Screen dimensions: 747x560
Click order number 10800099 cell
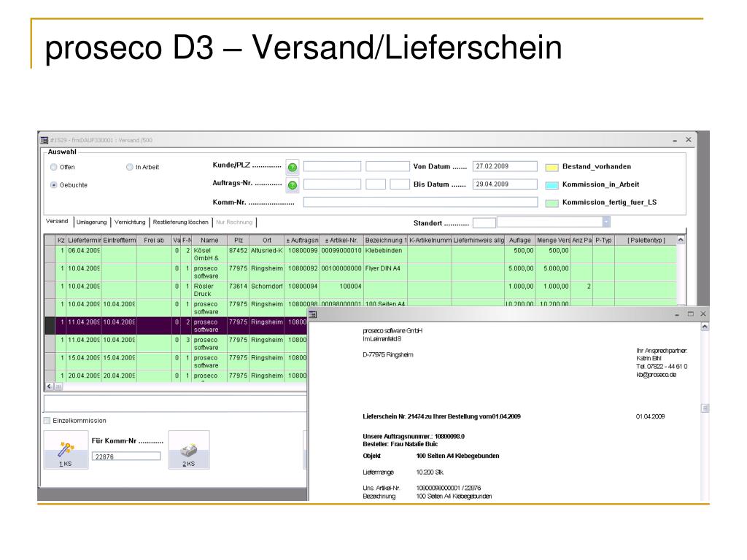click(x=302, y=254)
